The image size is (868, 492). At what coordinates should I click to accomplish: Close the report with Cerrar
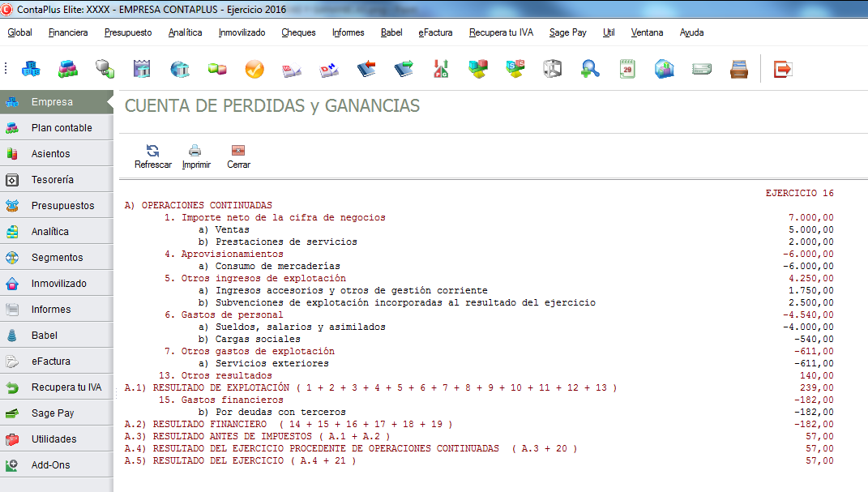(x=238, y=156)
